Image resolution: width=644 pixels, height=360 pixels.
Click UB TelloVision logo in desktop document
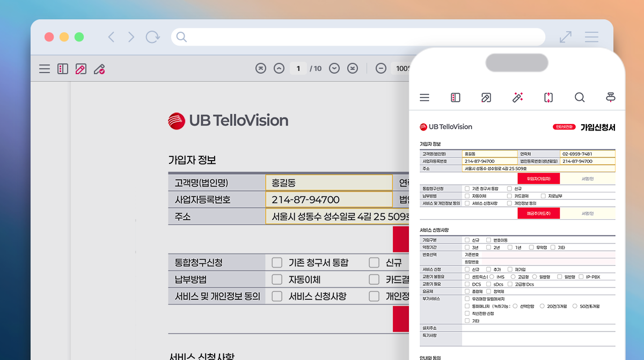[228, 120]
